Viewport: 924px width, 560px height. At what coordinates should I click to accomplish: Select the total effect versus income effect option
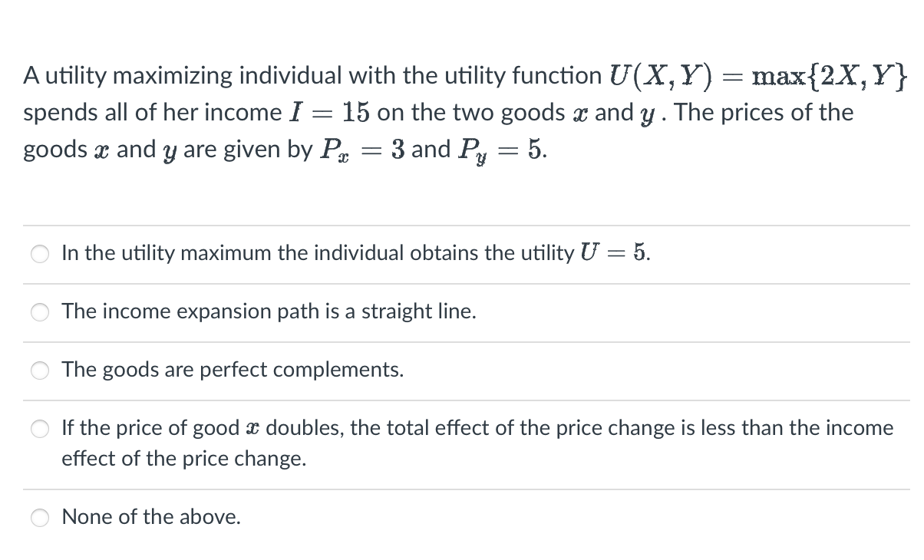point(40,428)
